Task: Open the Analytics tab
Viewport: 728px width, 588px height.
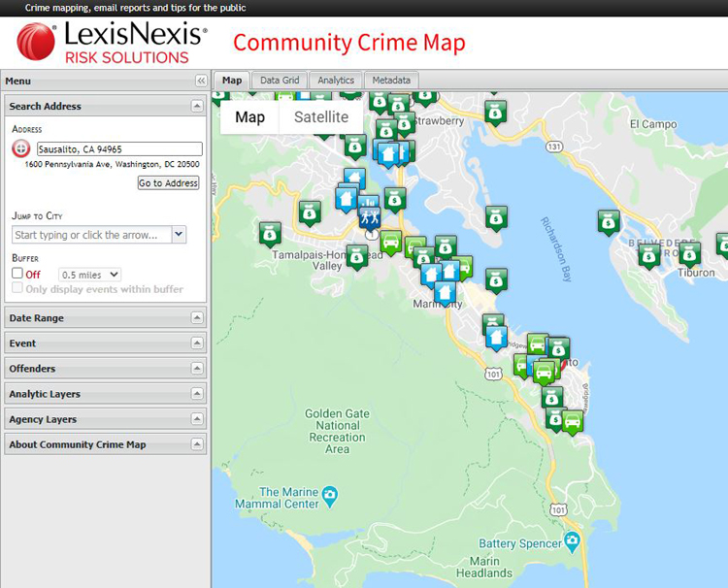Action: (x=336, y=81)
